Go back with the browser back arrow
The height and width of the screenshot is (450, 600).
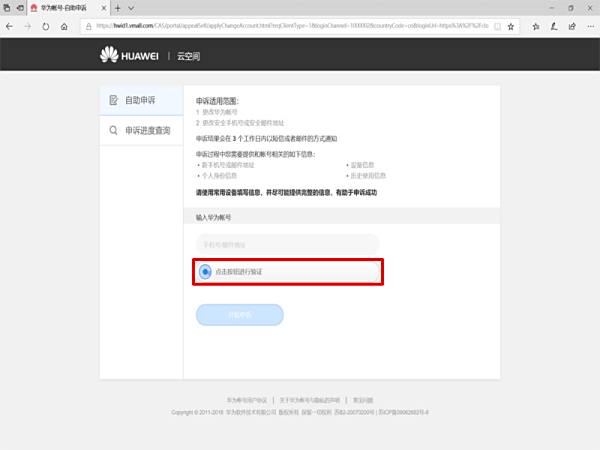(9, 26)
